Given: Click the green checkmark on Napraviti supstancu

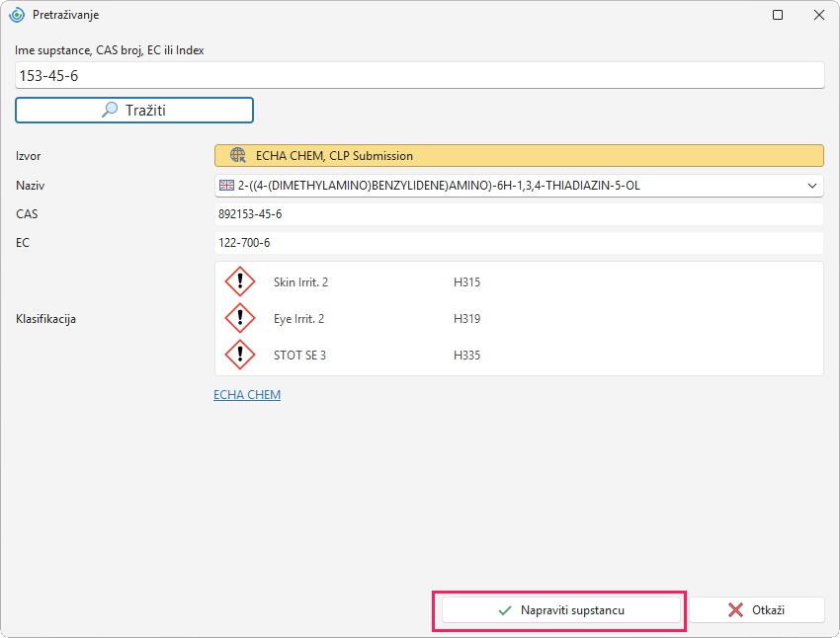Looking at the screenshot, I should (505, 610).
